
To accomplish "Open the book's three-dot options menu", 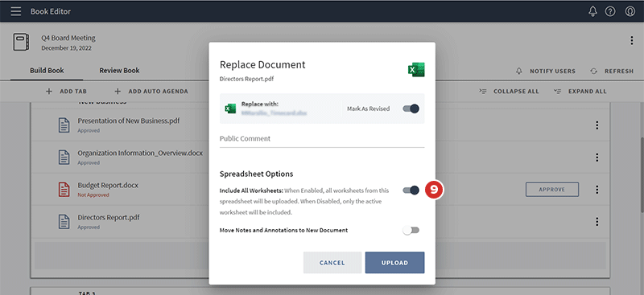I will (x=631, y=41).
